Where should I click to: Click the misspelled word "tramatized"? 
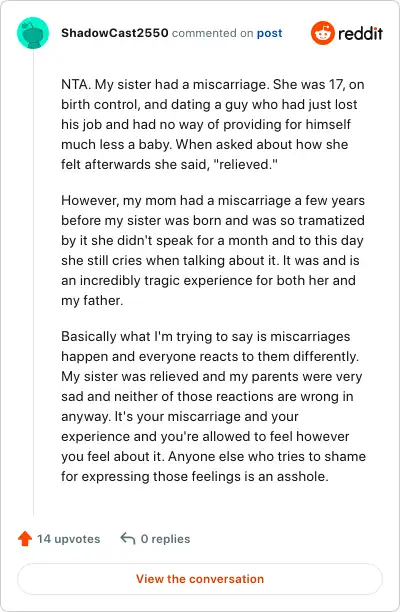(x=332, y=221)
